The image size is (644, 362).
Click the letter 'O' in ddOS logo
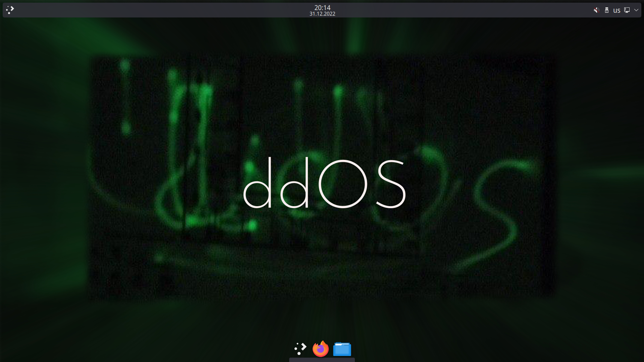click(x=342, y=184)
